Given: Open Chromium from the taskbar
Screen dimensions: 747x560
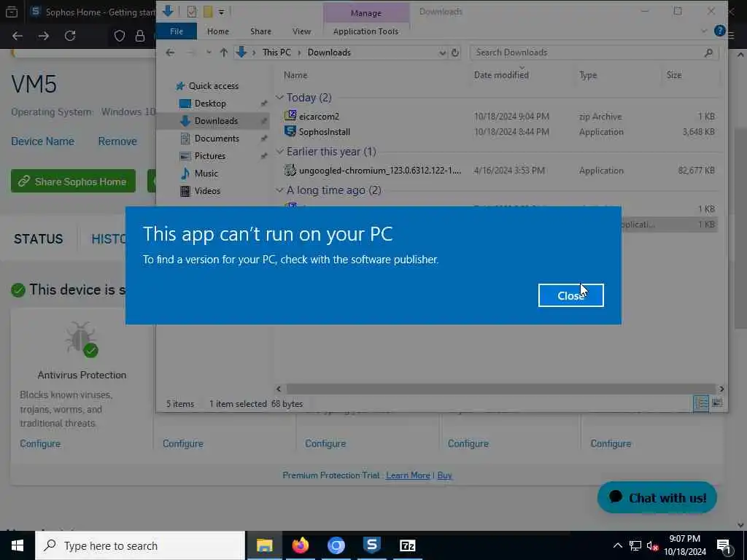Looking at the screenshot, I should 336,545.
